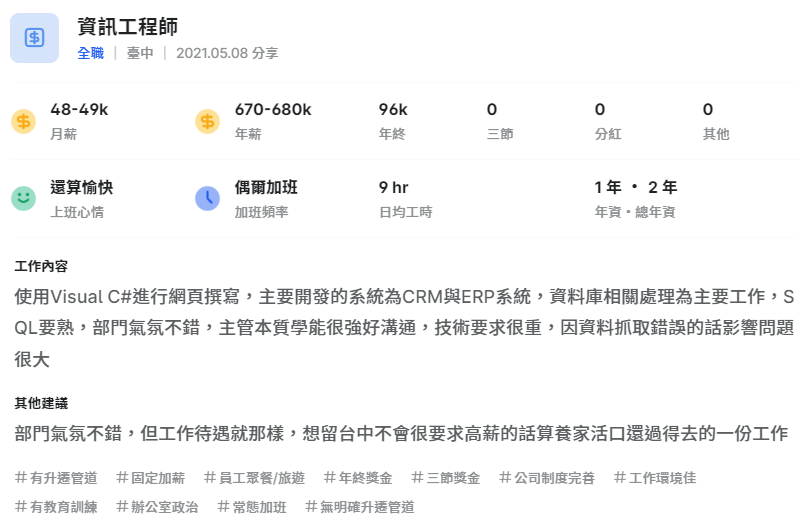This screenshot has width=806, height=524.
Task: Click the #無明確升遷管道 tag
Action: tap(360, 507)
